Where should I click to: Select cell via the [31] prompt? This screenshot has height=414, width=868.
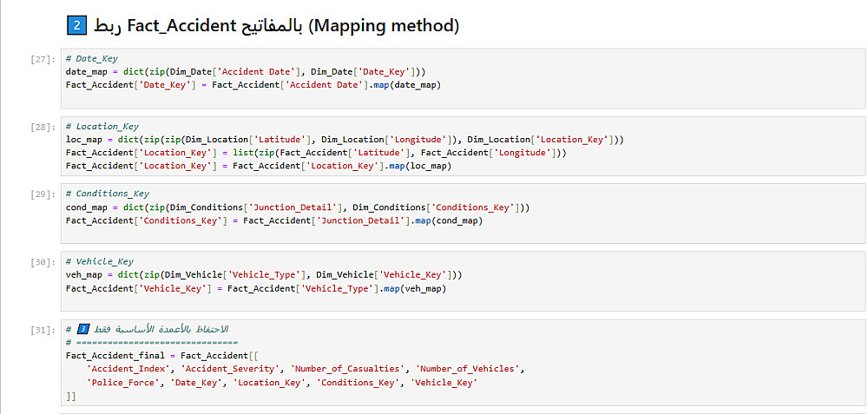pyautogui.click(x=41, y=330)
